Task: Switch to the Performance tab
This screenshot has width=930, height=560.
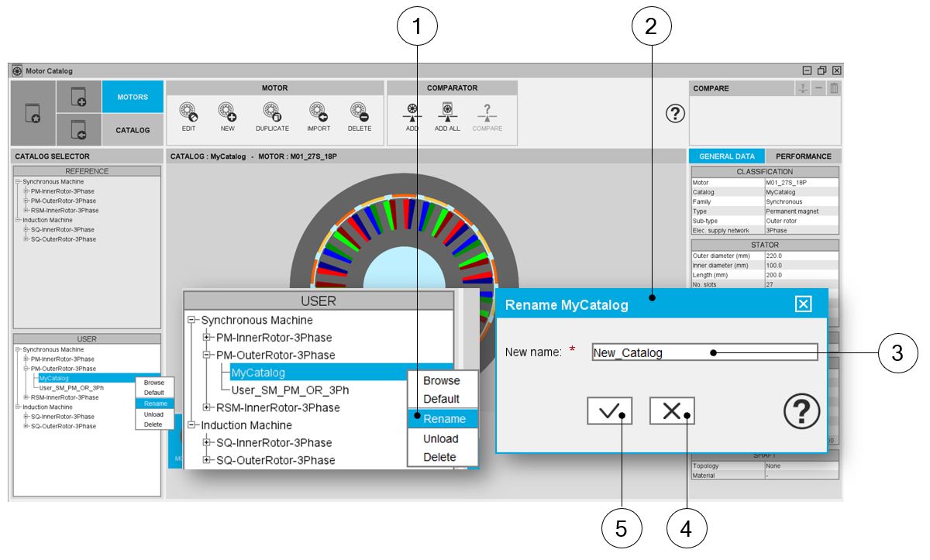Action: 803,156
